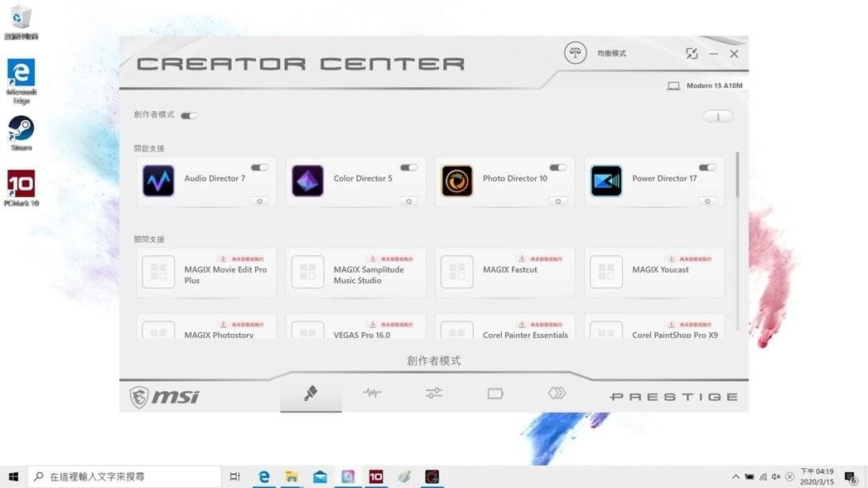Click the Power Director 17 app icon
This screenshot has height=488, width=868.
click(606, 181)
